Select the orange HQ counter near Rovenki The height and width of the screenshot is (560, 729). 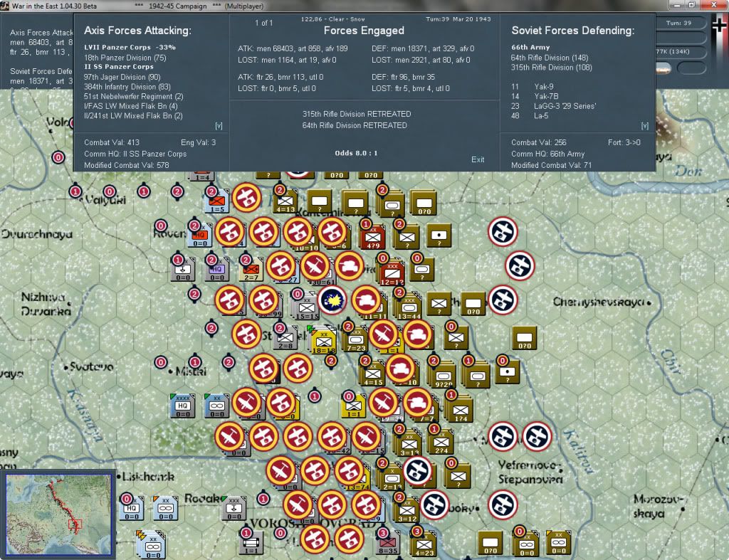[x=200, y=236]
